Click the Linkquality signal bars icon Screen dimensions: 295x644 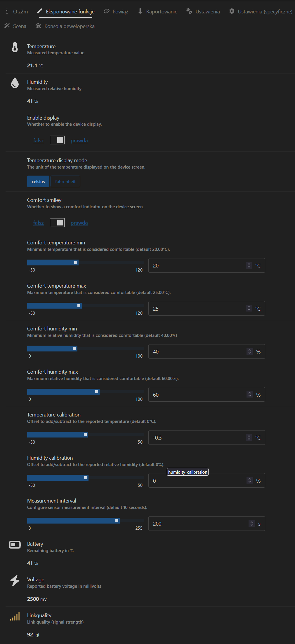[15, 616]
